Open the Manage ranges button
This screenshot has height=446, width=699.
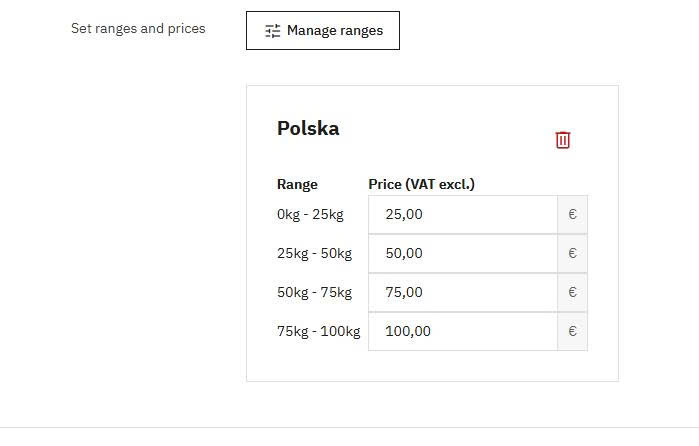[323, 30]
